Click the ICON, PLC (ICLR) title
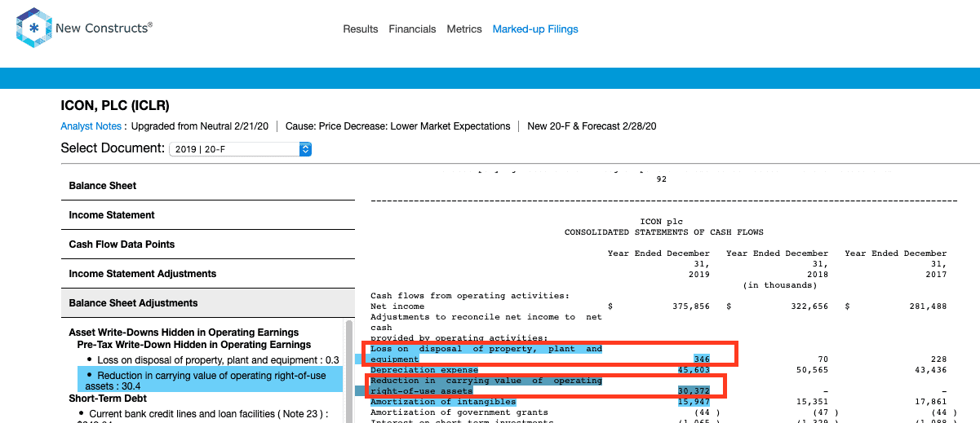Image resolution: width=980 pixels, height=423 pixels. pyautogui.click(x=115, y=106)
